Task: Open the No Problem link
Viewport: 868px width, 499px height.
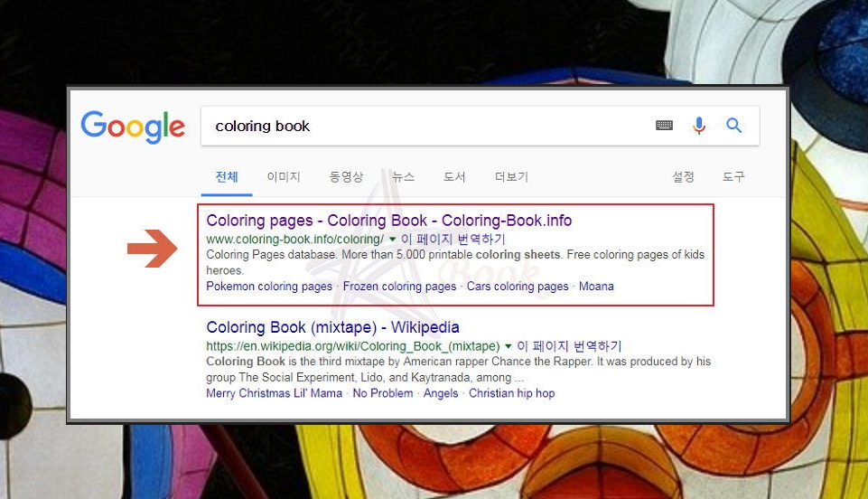Action: click(x=383, y=393)
